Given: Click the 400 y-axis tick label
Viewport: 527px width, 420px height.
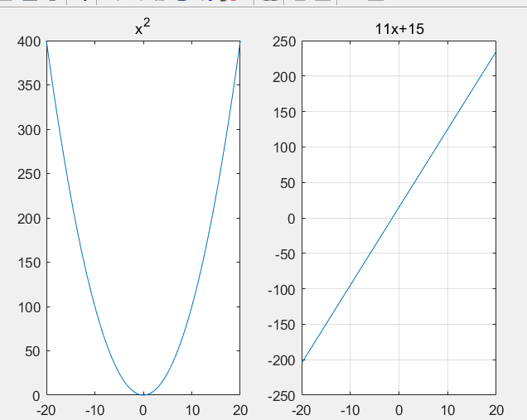Looking at the screenshot, I should pyautogui.click(x=29, y=42).
